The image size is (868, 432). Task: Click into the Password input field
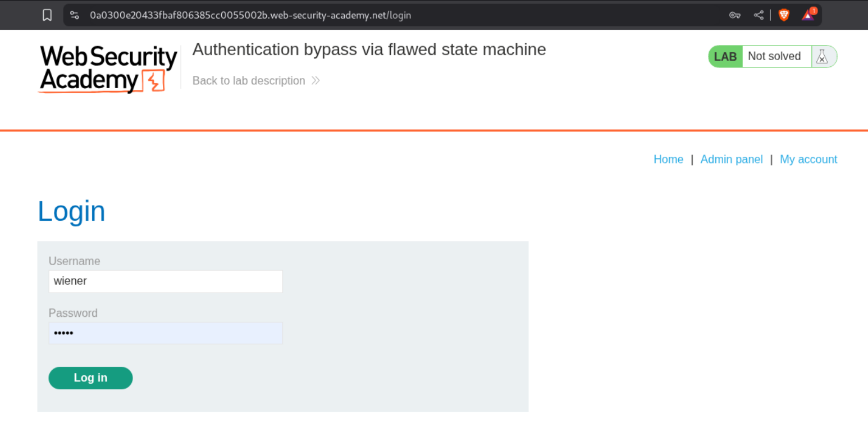pyautogui.click(x=166, y=333)
